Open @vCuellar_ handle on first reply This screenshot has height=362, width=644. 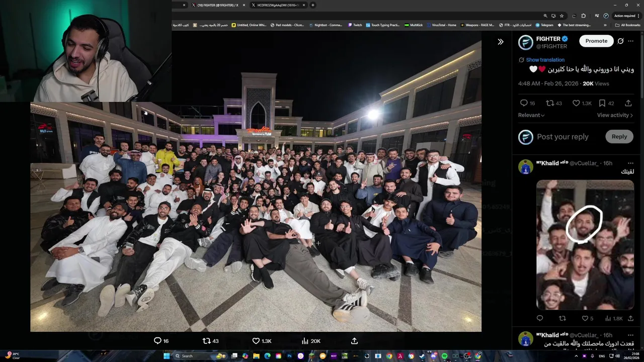pyautogui.click(x=584, y=163)
